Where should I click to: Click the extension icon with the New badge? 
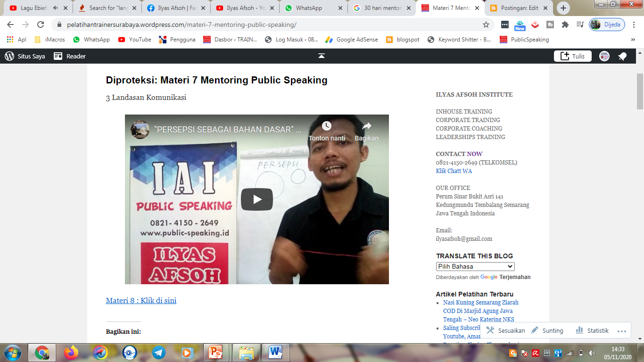[520, 25]
